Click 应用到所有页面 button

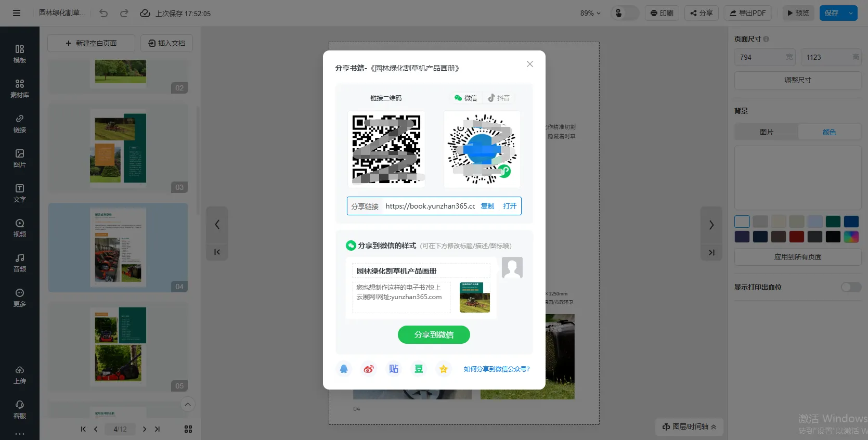click(798, 257)
